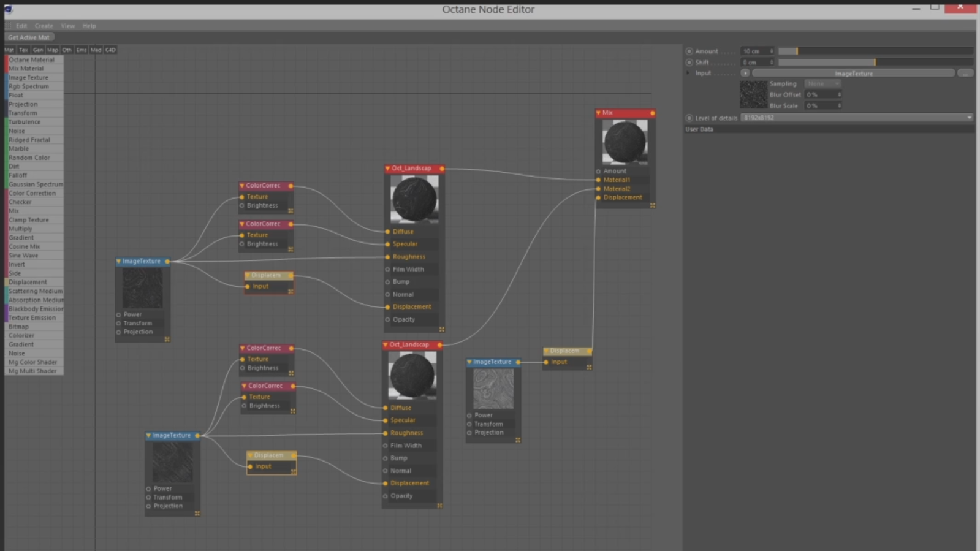Image resolution: width=980 pixels, height=551 pixels.
Task: Toggle the Level of details animation circle
Action: [x=689, y=118]
